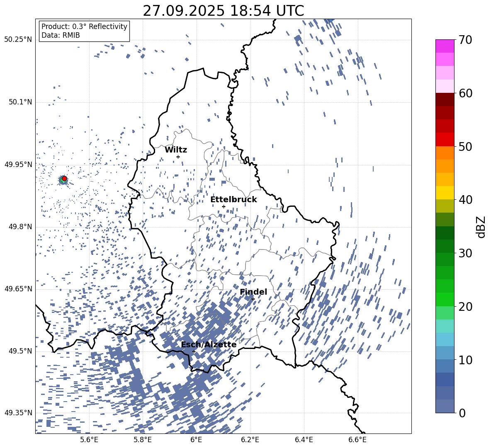
Task: Click the 20 tick on the colorbar
Action: (465, 307)
